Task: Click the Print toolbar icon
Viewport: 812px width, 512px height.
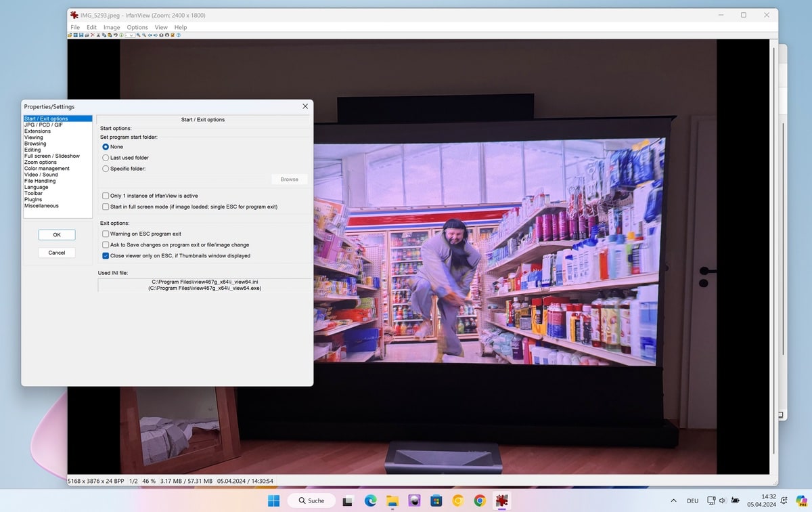Action: (x=87, y=35)
